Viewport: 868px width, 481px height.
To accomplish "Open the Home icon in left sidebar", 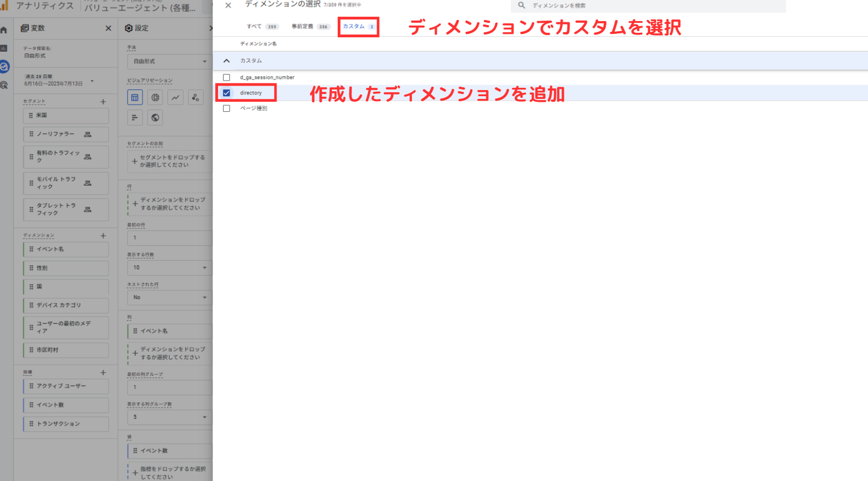I will coord(4,30).
